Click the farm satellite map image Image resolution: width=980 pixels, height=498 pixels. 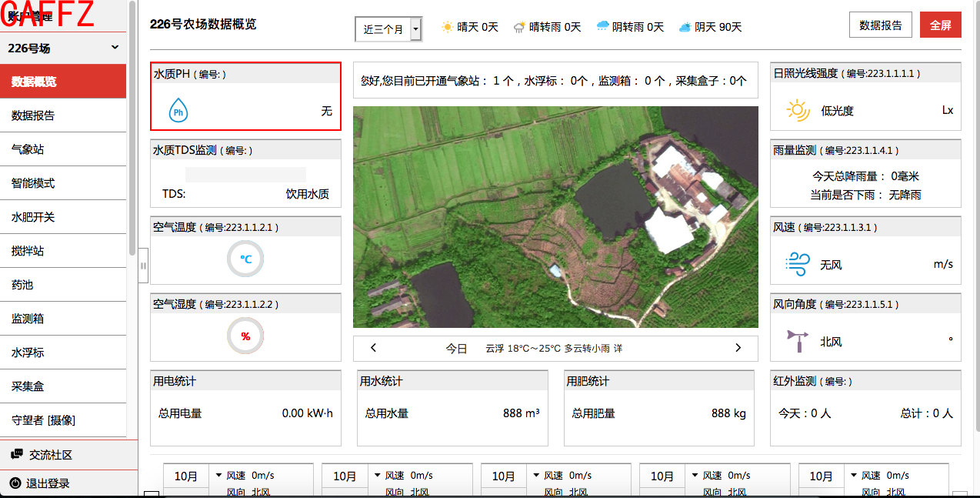pos(555,217)
